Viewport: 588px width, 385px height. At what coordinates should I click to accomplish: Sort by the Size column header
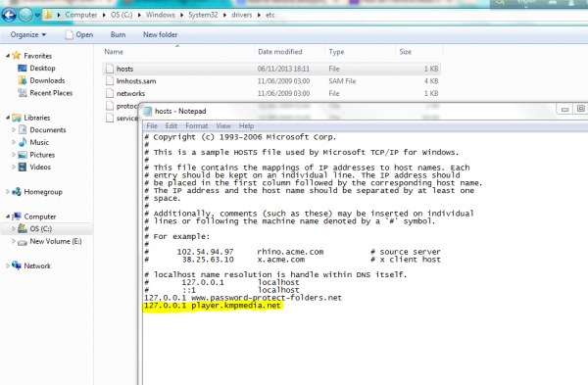(405, 52)
